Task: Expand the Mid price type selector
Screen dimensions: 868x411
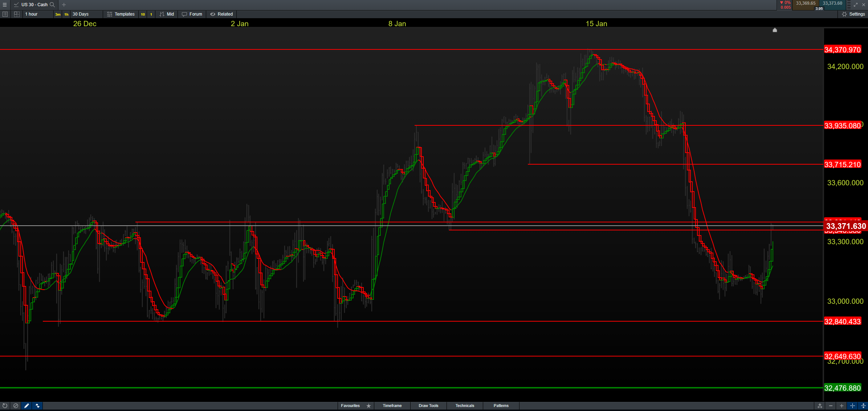Action: [x=167, y=14]
